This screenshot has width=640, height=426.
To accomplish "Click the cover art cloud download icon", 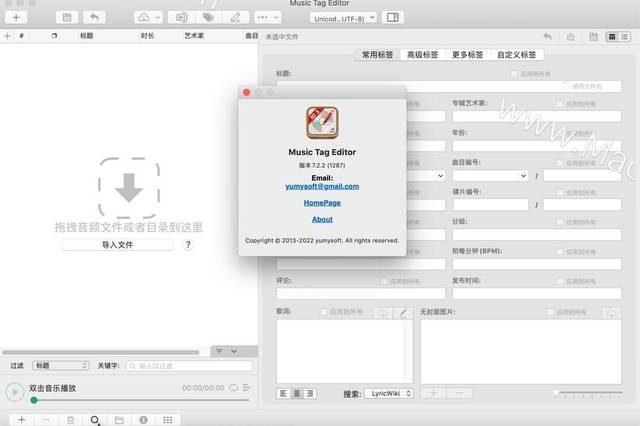I will coord(611,313).
